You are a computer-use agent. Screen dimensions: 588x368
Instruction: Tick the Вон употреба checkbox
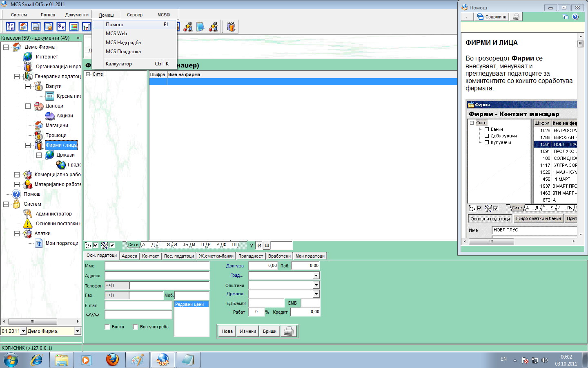coord(135,327)
